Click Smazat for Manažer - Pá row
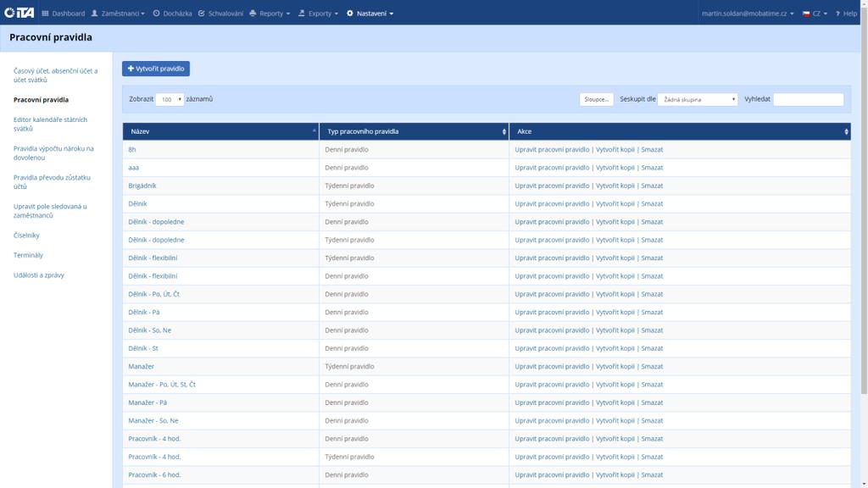 (652, 402)
